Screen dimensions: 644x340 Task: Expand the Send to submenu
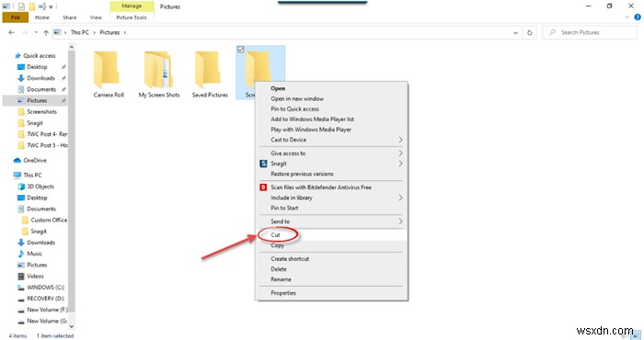tap(331, 221)
